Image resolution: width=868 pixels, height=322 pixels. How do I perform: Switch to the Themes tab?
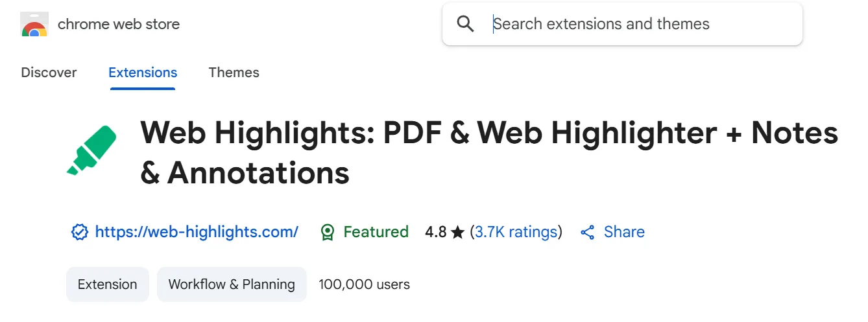point(234,73)
